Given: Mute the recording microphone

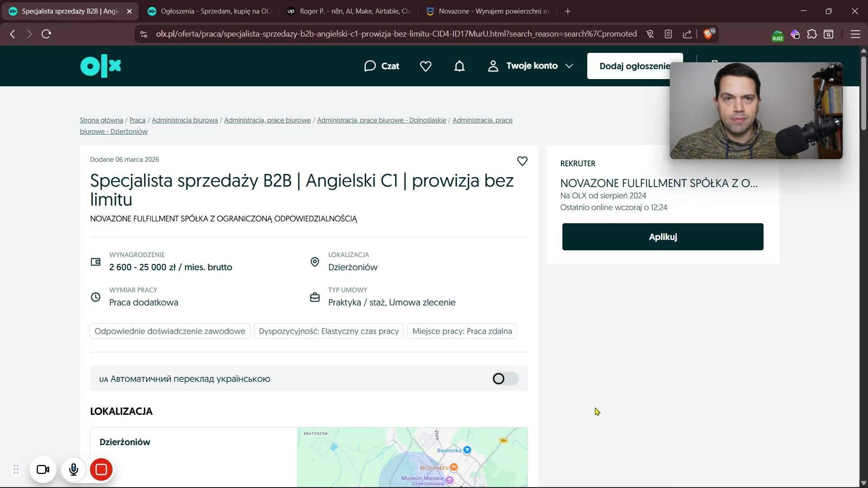Looking at the screenshot, I should 74,469.
